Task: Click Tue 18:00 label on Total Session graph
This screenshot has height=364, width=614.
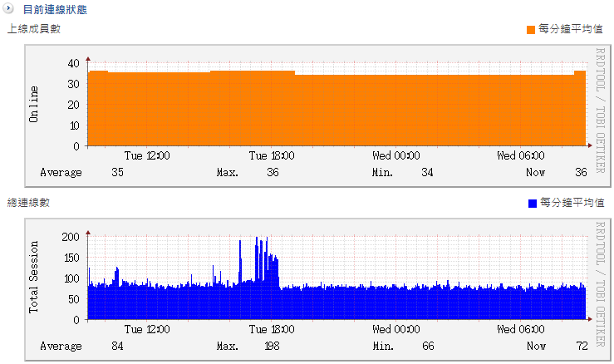Action: (x=272, y=329)
